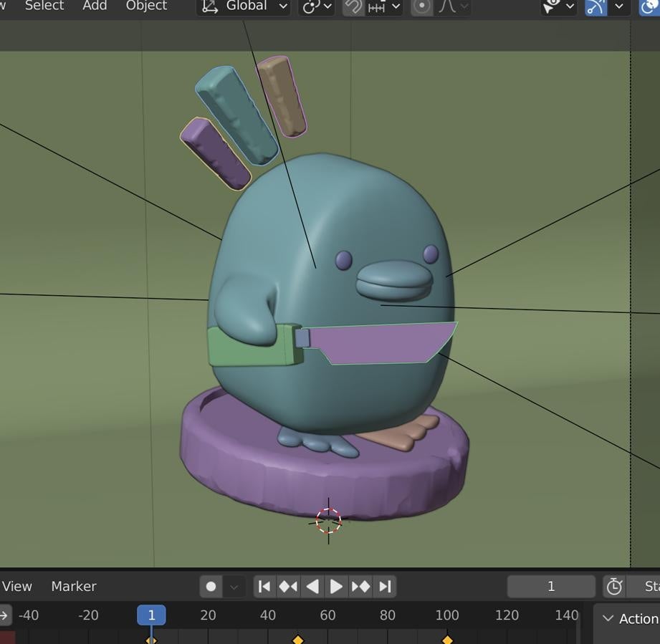Select the teal stick above the duck
Viewport: 660px width, 644px height.
[x=236, y=115]
